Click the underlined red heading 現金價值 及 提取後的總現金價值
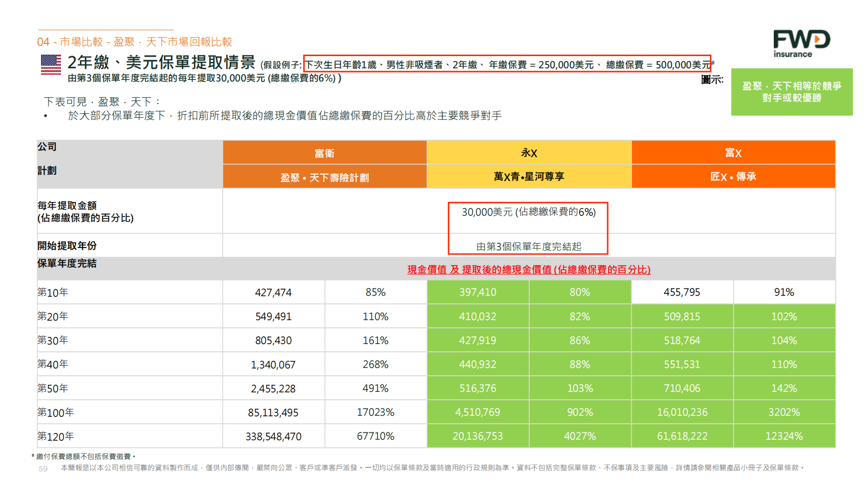 point(529,269)
